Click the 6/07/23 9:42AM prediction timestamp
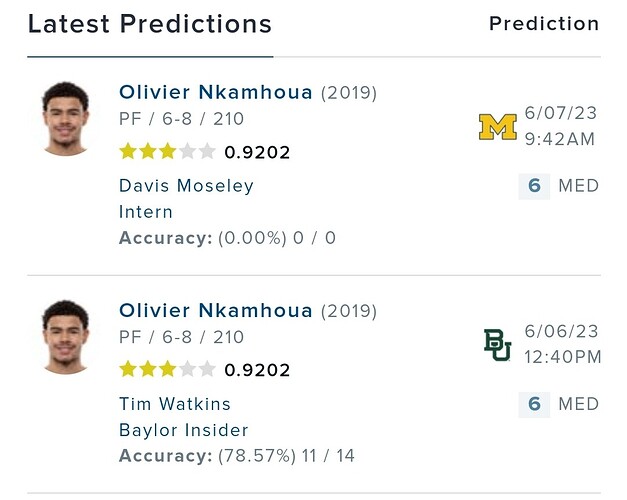This screenshot has width=627, height=500. point(560,127)
